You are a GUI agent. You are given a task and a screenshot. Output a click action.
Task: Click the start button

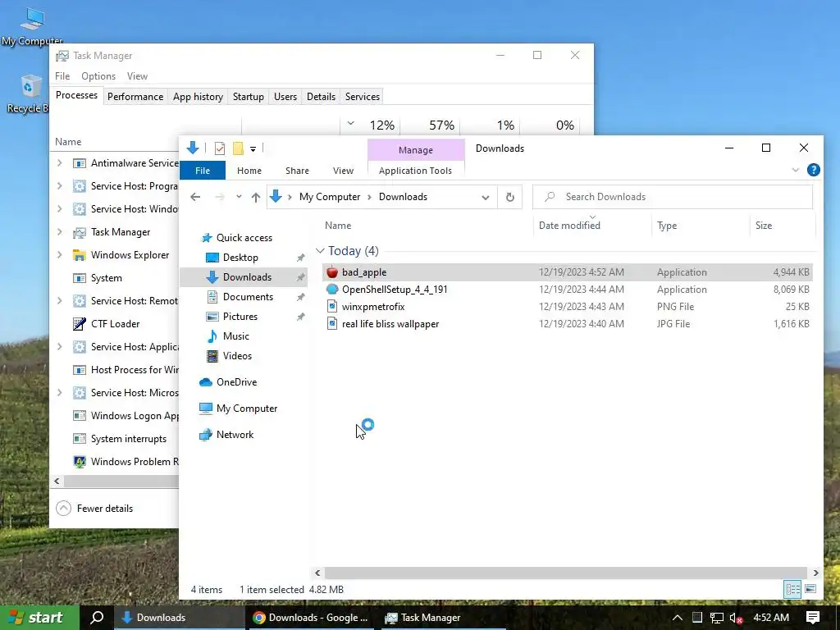click(39, 617)
